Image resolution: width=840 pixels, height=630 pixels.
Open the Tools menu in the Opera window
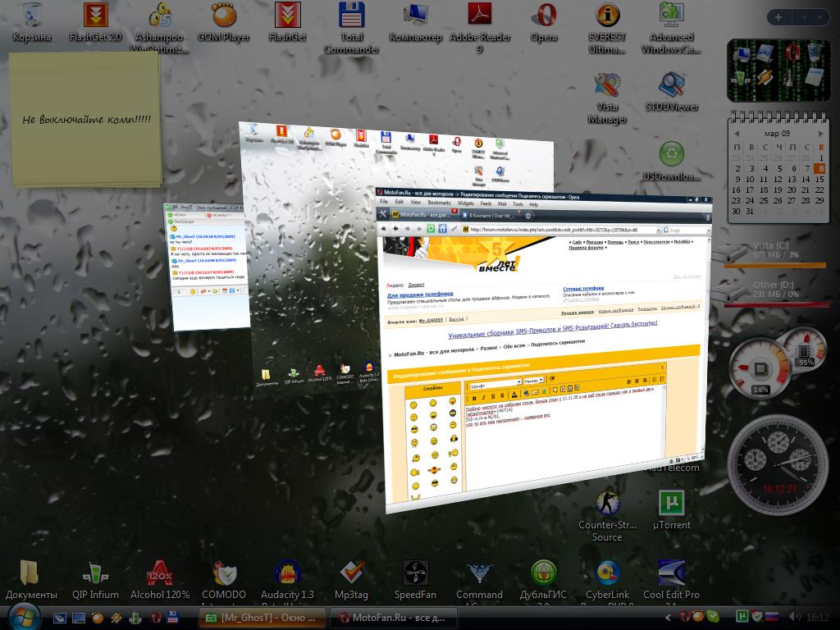point(518,204)
